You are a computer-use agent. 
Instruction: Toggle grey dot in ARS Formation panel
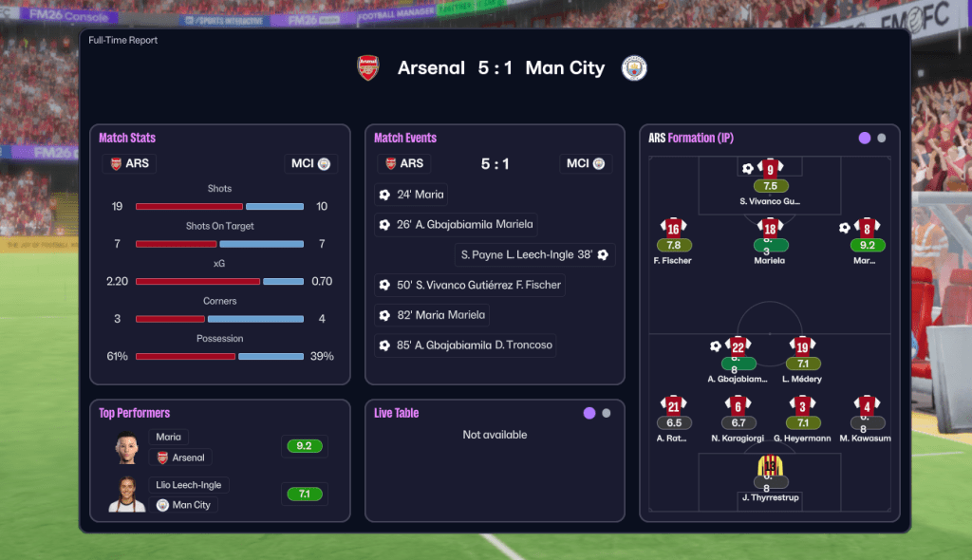[x=882, y=138]
